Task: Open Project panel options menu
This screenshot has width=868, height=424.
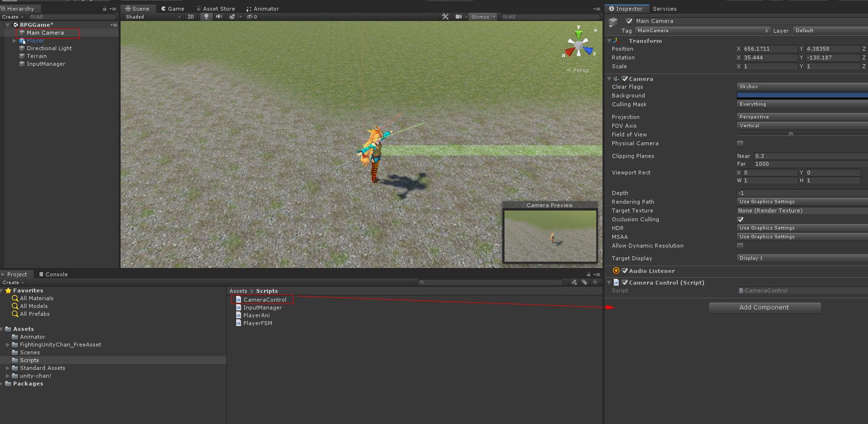Action: (x=597, y=274)
